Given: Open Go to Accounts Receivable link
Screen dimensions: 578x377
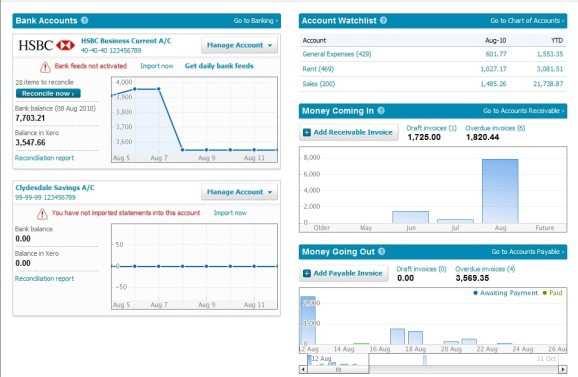Looking at the screenshot, I should [524, 111].
